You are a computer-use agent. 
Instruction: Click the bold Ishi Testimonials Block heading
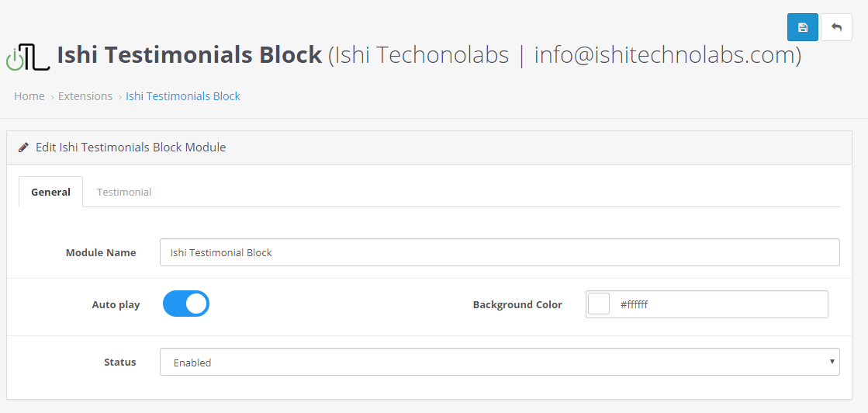190,55
